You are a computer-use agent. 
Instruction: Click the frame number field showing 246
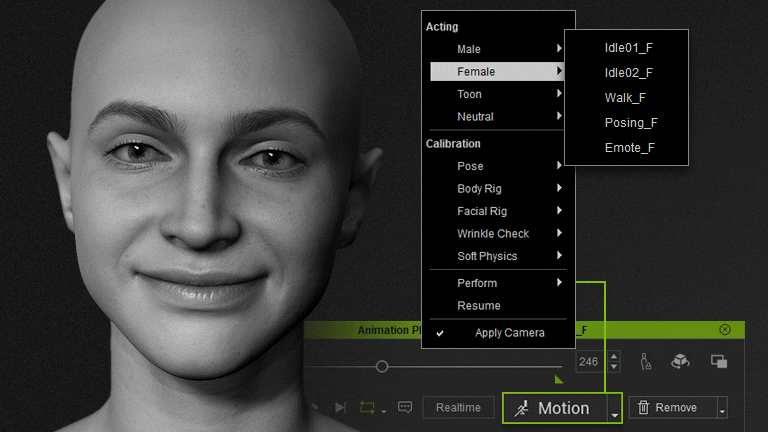point(588,362)
